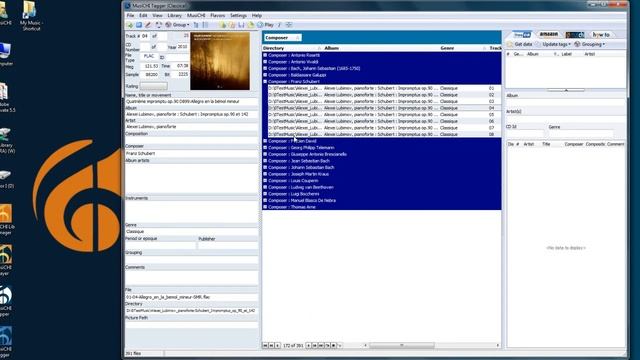This screenshot has height=360, width=640.
Task: Click the Composer grouping column chip
Action: pyautogui.click(x=282, y=38)
